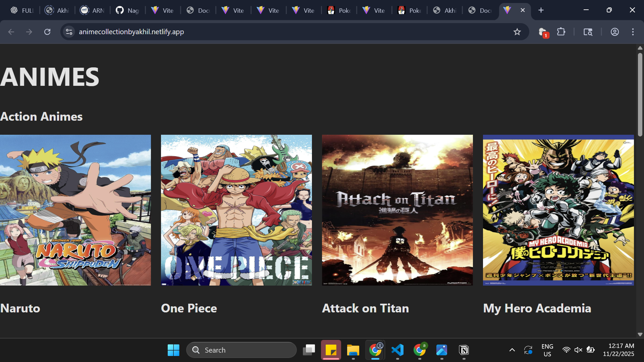Switch to the Pokémon tab
644x362 pixels.
(339, 10)
